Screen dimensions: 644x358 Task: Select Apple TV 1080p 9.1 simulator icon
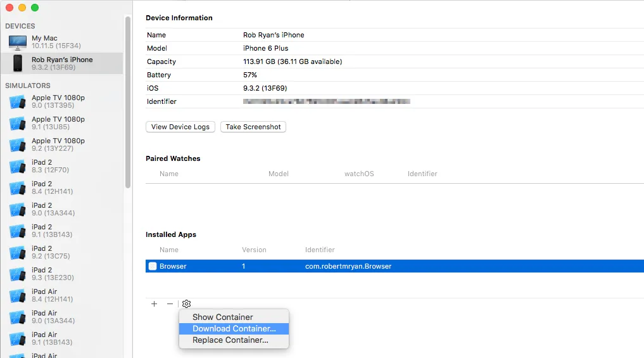click(x=18, y=123)
